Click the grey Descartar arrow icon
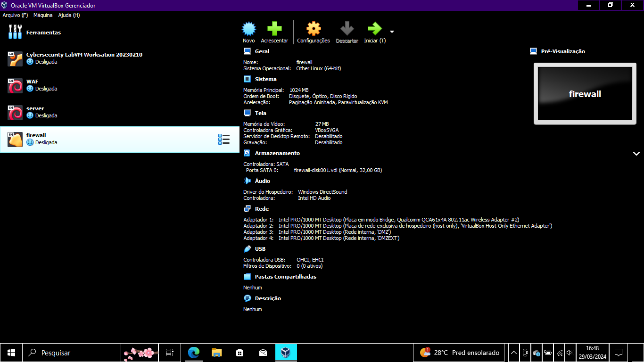Screen dimensions: 644x362 pyautogui.click(x=347, y=29)
